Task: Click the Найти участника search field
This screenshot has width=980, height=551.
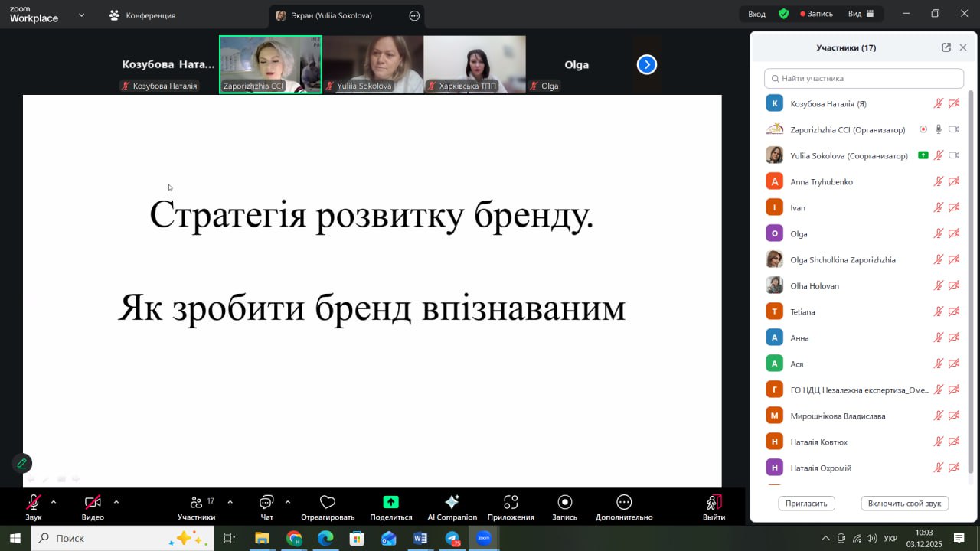Action: [864, 78]
